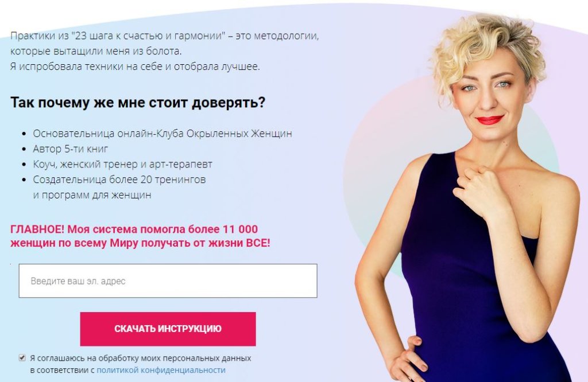This screenshot has width=588, height=382.
Task: Click the line которые вытащили меня из болота
Action: 96,51
